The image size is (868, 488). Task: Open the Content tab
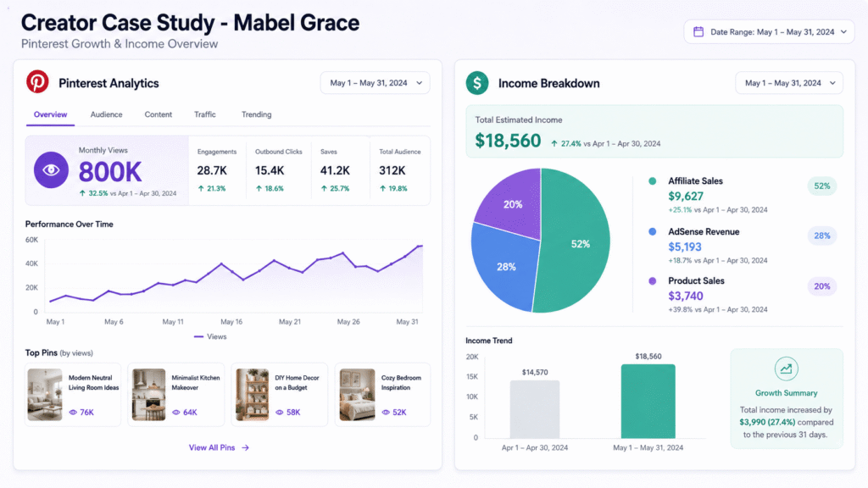click(159, 114)
